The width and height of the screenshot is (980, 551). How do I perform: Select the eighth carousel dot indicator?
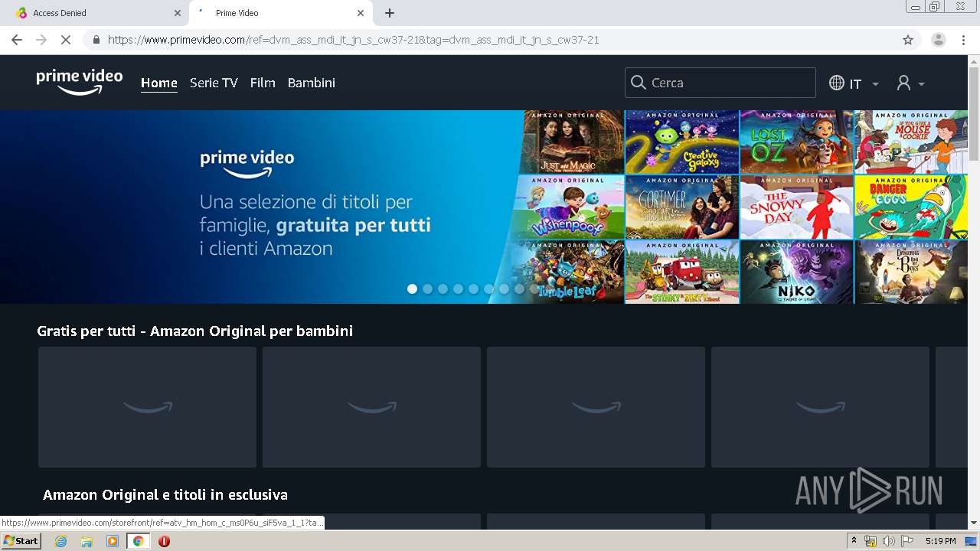click(x=520, y=289)
